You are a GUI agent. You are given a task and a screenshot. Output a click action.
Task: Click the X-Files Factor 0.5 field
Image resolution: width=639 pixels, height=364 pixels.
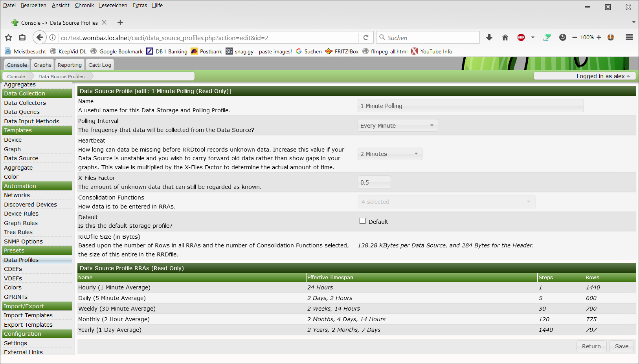click(x=374, y=182)
